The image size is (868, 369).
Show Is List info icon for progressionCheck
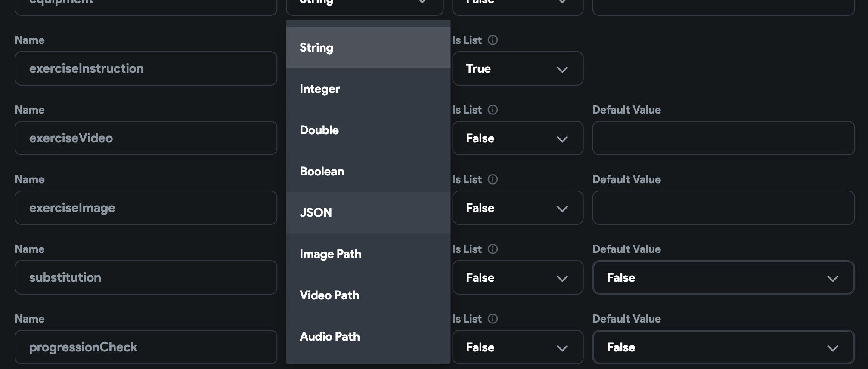[x=493, y=319]
